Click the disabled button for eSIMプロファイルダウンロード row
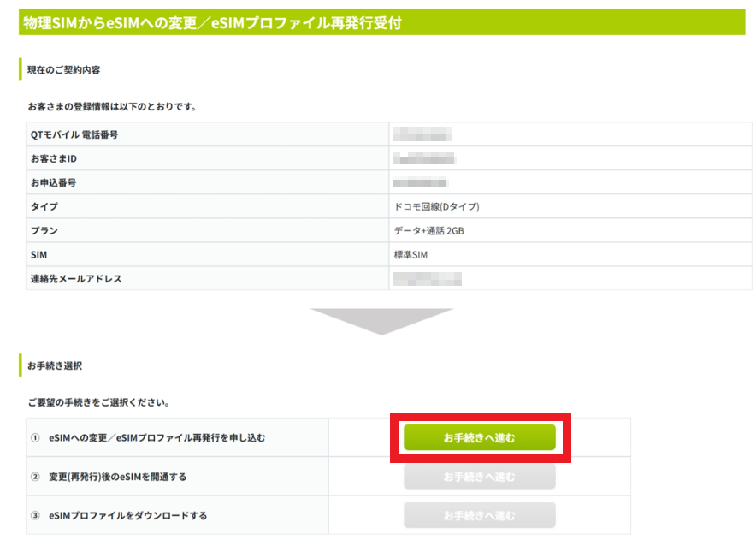Image resolution: width=756 pixels, height=558 pixels. [479, 515]
